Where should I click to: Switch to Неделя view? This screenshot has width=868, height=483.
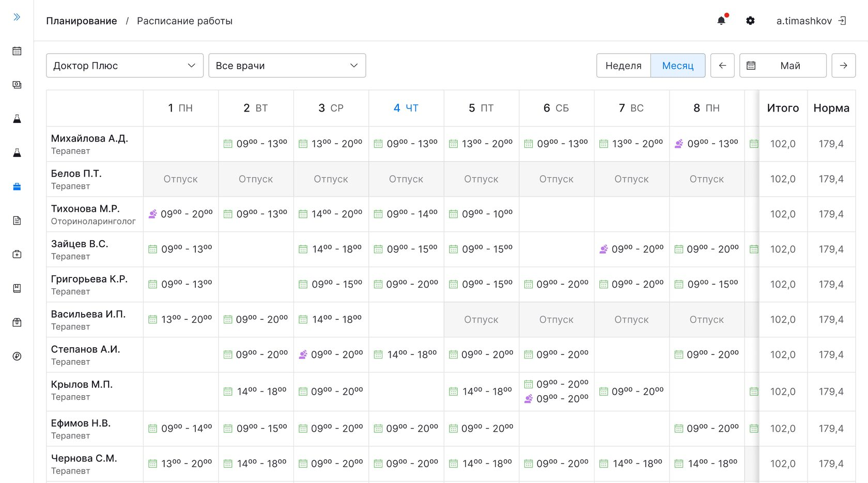tap(623, 66)
